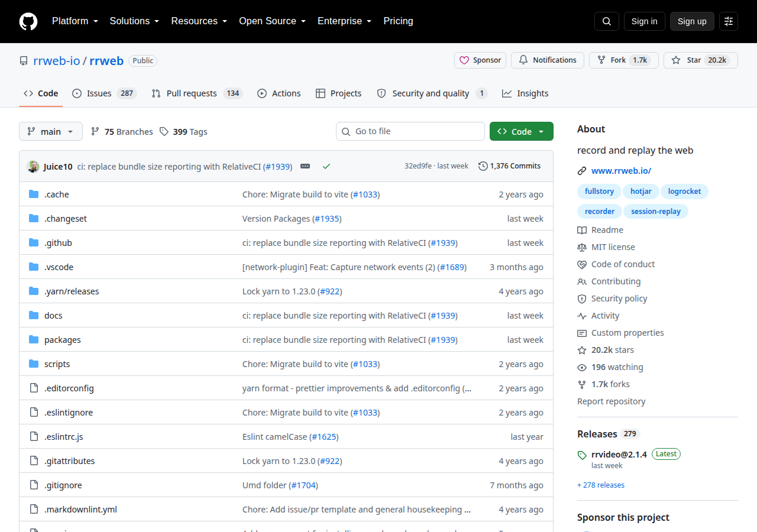Open pull request #1689 link

click(x=452, y=267)
